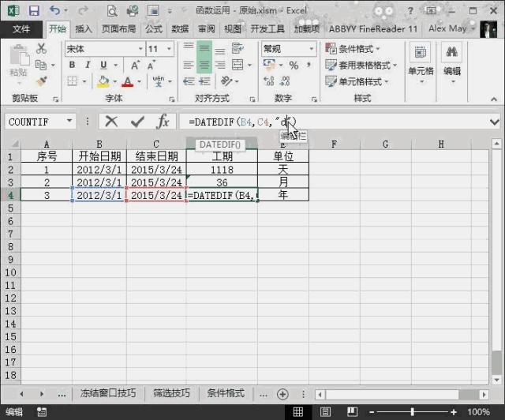The width and height of the screenshot is (505, 420).
Task: Center cell text horizontally
Action: 204,65
